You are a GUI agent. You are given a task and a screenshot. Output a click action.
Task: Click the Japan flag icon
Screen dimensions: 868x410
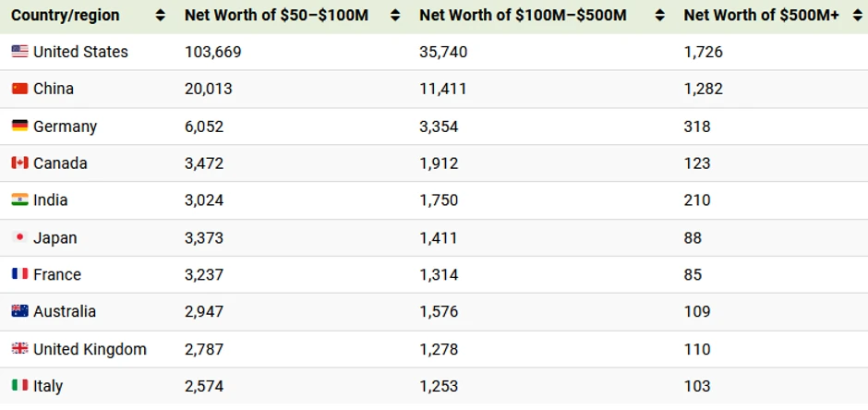tap(19, 237)
